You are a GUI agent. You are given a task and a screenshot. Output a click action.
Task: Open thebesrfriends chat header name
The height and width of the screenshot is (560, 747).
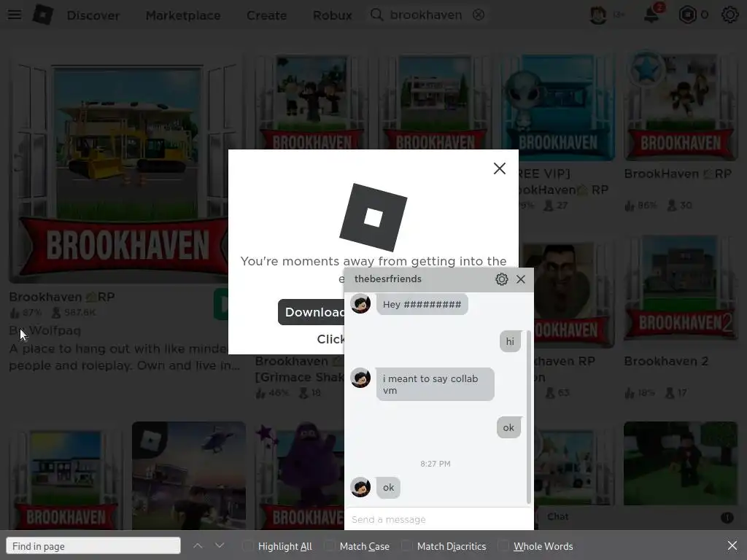point(388,279)
